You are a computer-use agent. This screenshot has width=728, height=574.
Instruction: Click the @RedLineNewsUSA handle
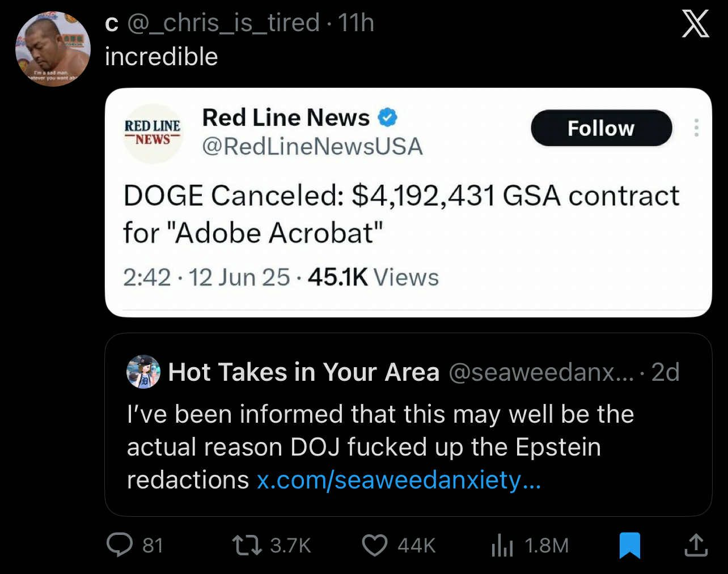pyautogui.click(x=312, y=146)
